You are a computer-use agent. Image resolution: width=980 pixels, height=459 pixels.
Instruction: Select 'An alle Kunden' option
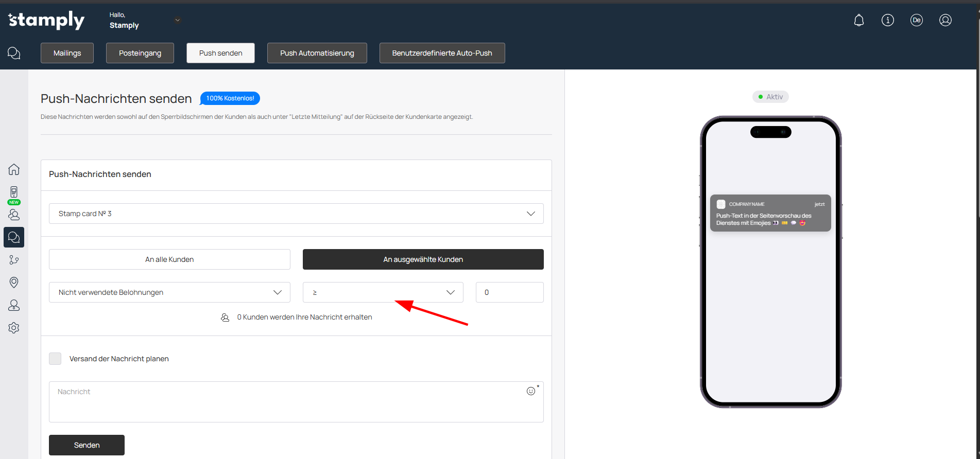(x=169, y=259)
